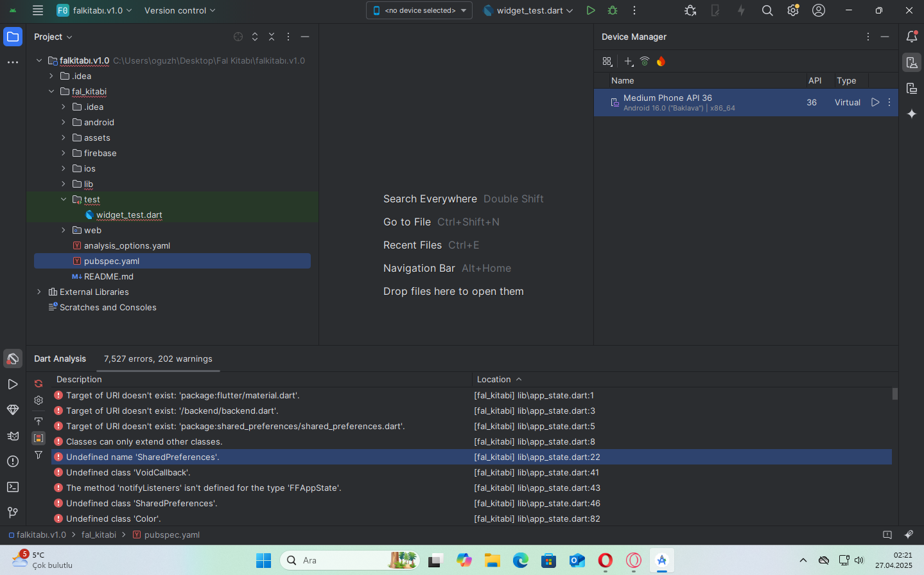This screenshot has width=924, height=575.
Task: Open the device selector dropdown
Action: coord(419,10)
